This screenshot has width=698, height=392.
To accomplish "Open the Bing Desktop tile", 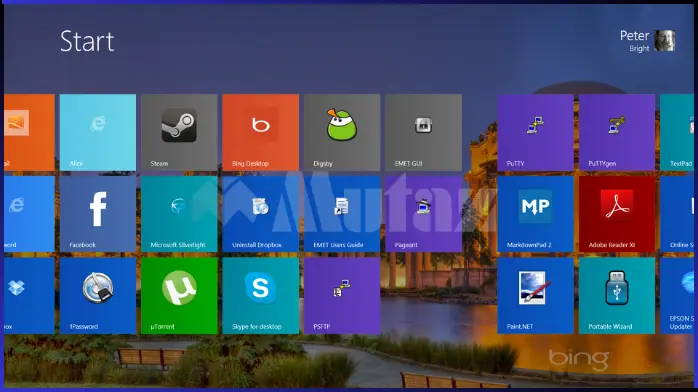I will click(261, 132).
